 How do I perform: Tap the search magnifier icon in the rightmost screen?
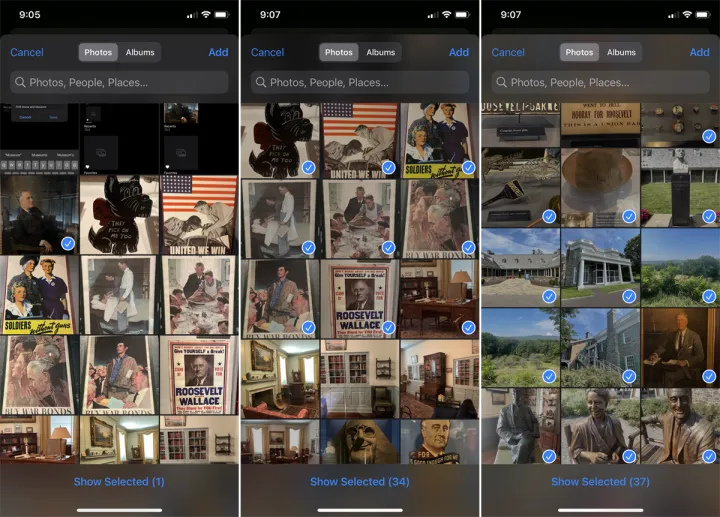pos(501,83)
